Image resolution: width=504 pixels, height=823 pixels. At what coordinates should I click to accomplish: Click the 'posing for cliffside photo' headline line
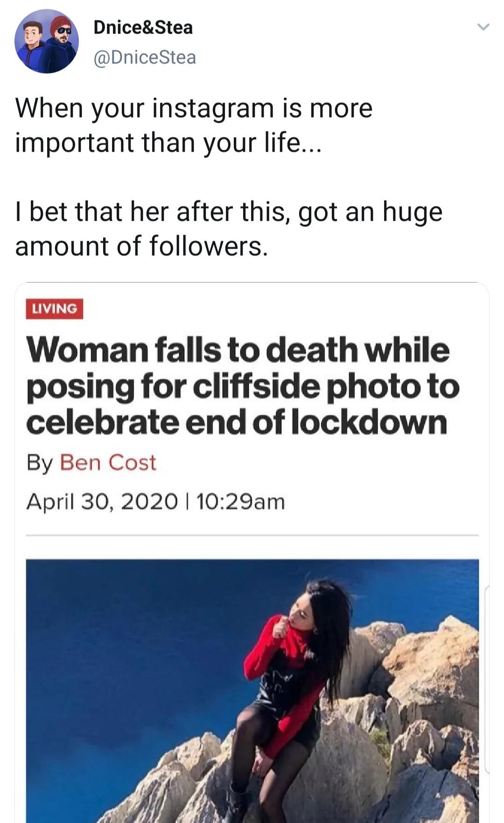pyautogui.click(x=243, y=387)
